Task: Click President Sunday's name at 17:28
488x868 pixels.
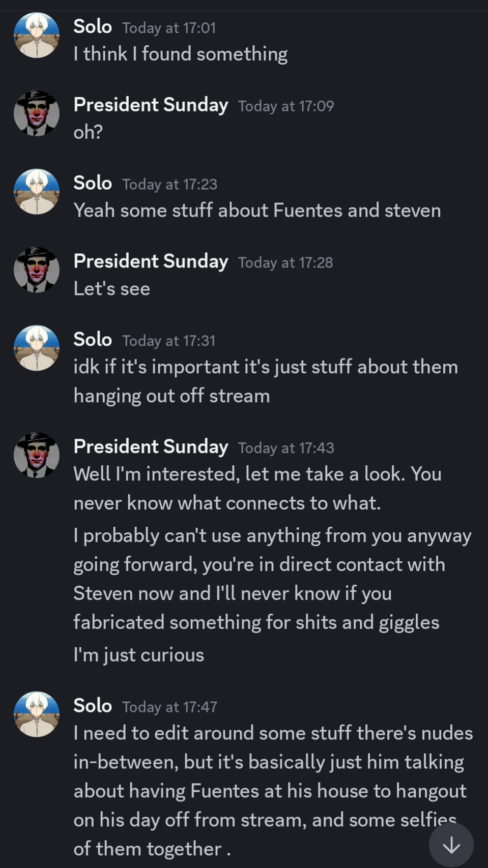Action: 151,261
